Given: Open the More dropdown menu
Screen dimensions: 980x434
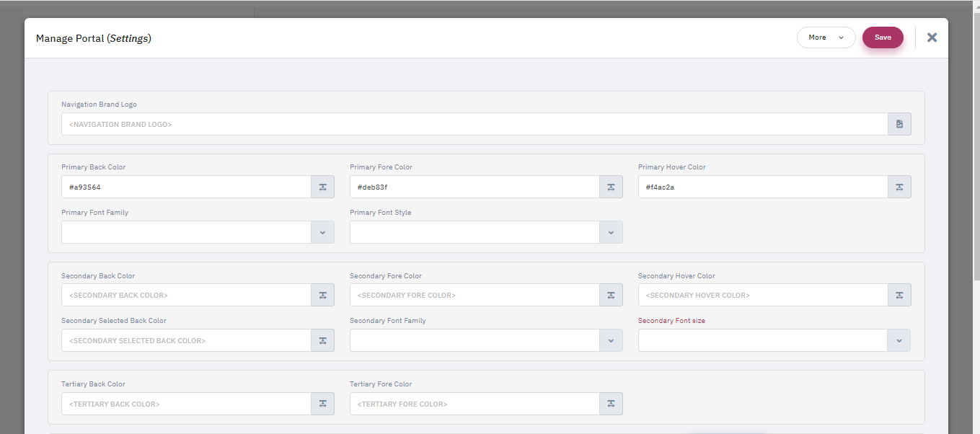Looking at the screenshot, I should click(x=826, y=37).
